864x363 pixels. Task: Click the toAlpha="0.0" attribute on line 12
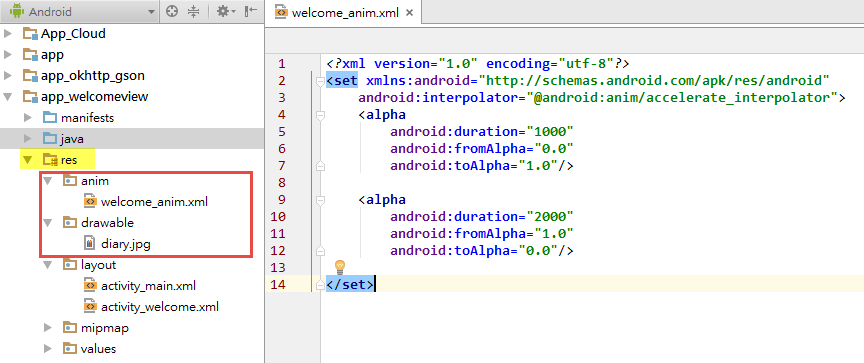click(474, 251)
